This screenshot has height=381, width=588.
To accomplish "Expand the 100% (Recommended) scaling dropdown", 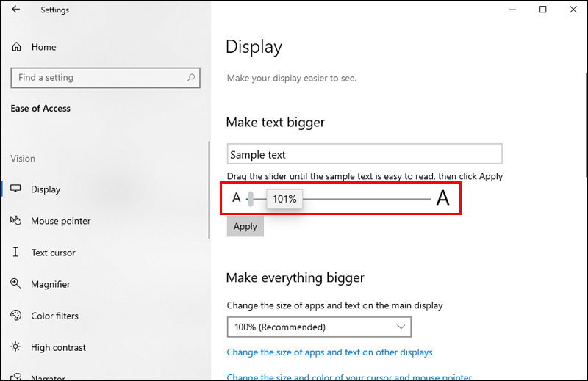I will [x=319, y=327].
